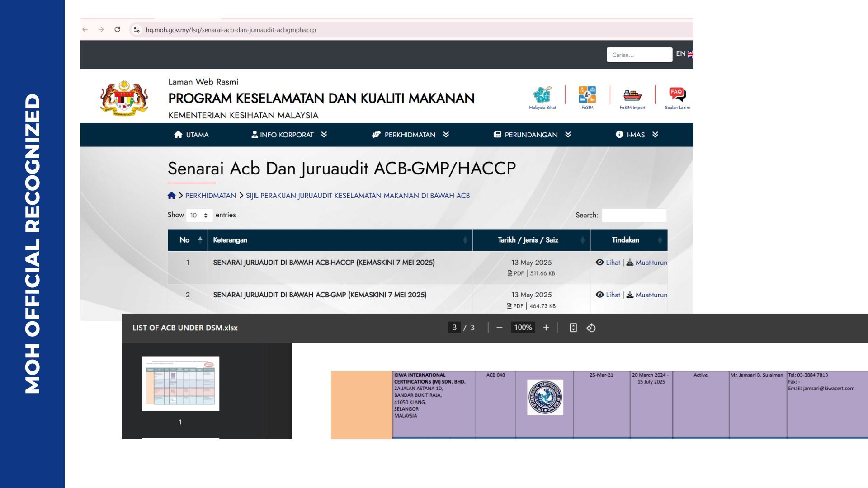Open the FoSIM icon link
The width and height of the screenshot is (868, 488).
(587, 95)
